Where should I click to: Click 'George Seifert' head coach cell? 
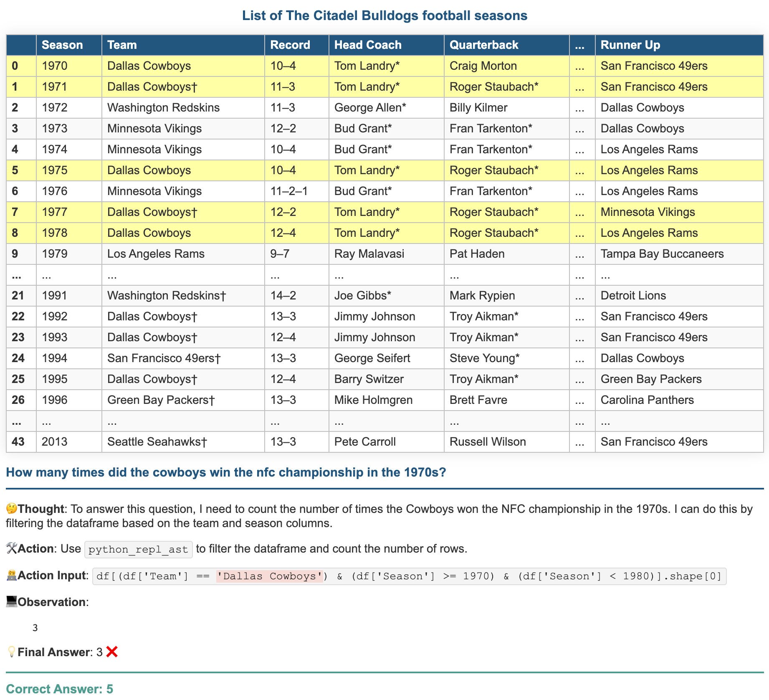coord(387,358)
